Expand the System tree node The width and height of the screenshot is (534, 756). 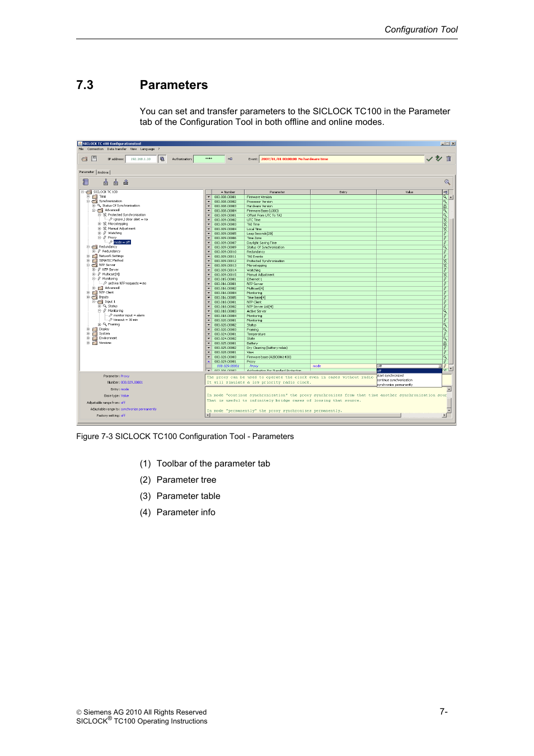coord(88,334)
